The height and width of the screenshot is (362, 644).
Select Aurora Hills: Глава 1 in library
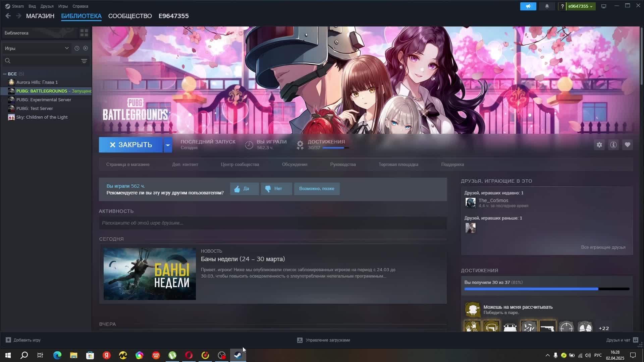click(x=46, y=82)
